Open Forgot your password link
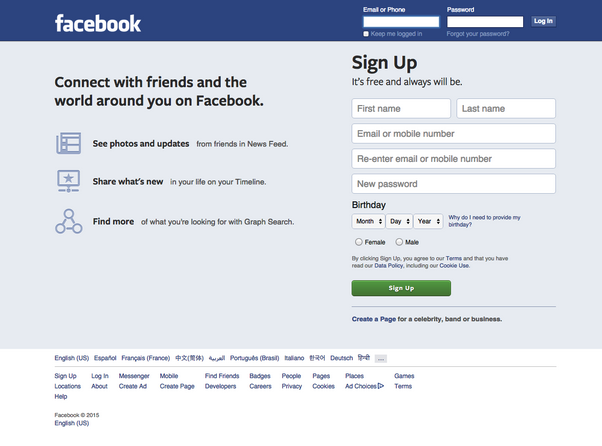Viewport: 602px width, 446px height. tap(478, 34)
